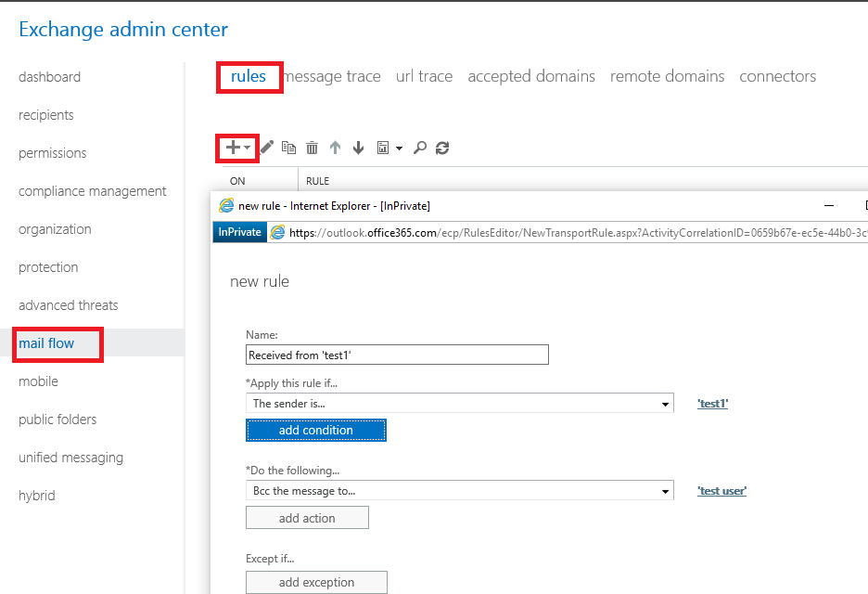Image resolution: width=868 pixels, height=594 pixels.
Task: Move rule down with the down arrow
Action: pos(358,148)
